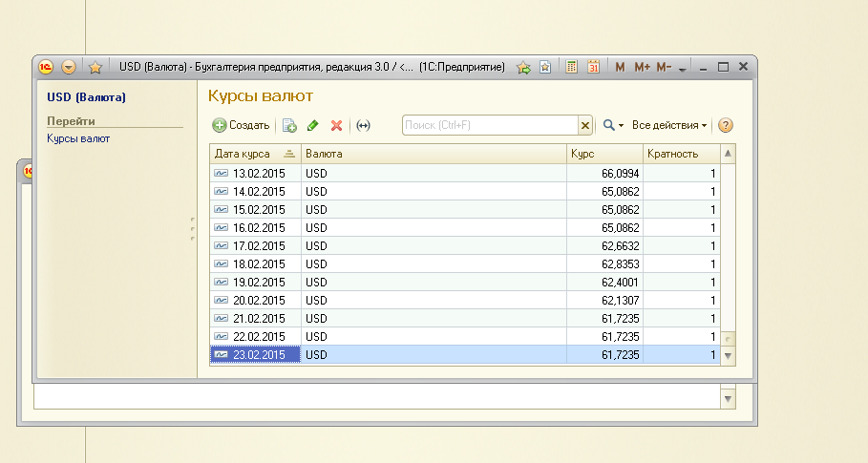Click the M+ memory add button
Viewport: 868px width, 463px height.
pyautogui.click(x=642, y=67)
